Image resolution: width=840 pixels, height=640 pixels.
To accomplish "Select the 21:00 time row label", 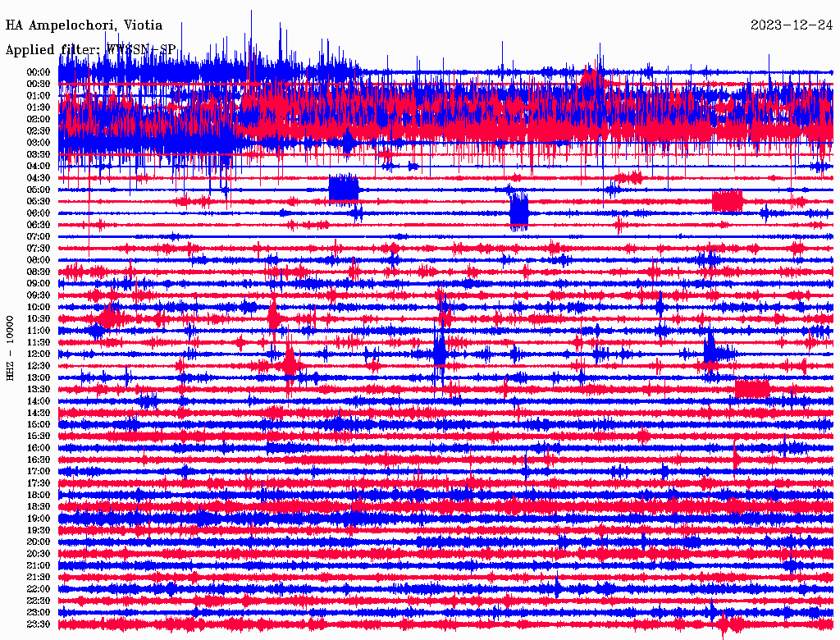I will tap(39, 565).
